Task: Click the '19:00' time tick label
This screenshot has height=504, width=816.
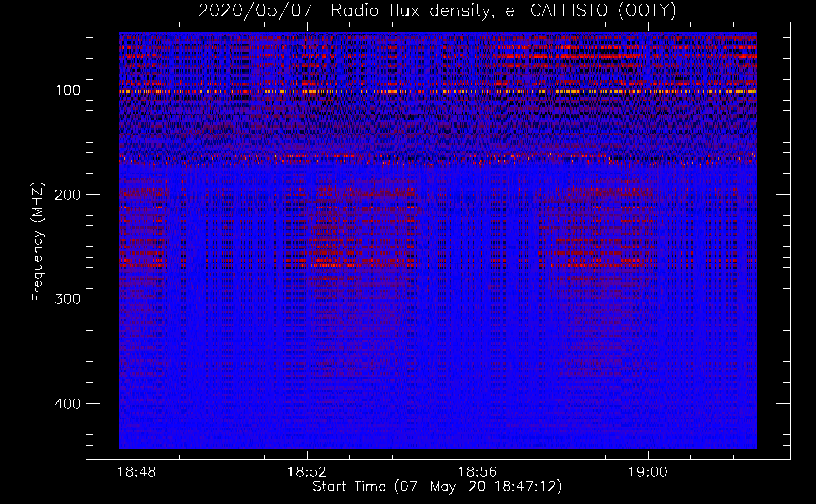Action: (648, 472)
